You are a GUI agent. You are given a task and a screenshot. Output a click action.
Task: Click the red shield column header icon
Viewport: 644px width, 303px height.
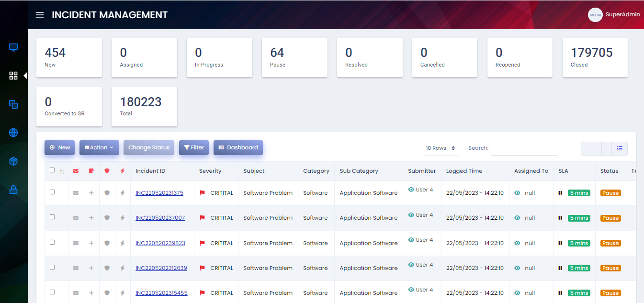point(107,171)
